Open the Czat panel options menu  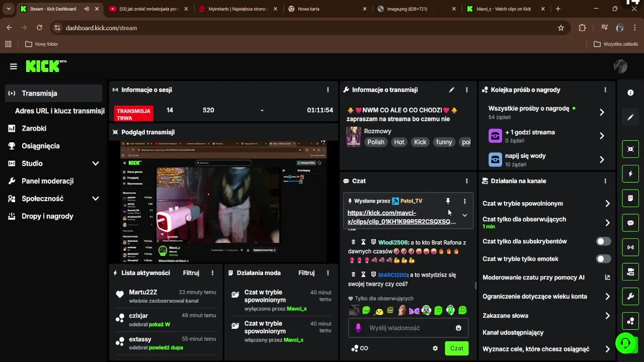tap(467, 181)
